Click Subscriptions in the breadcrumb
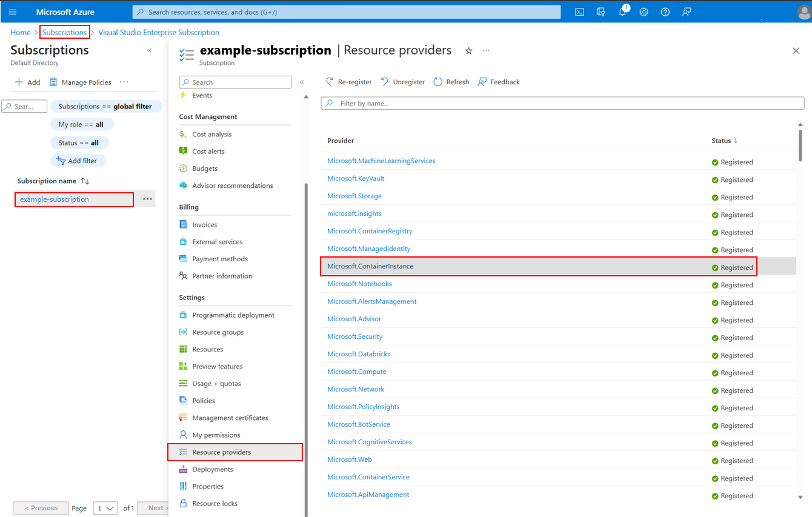 pos(64,32)
